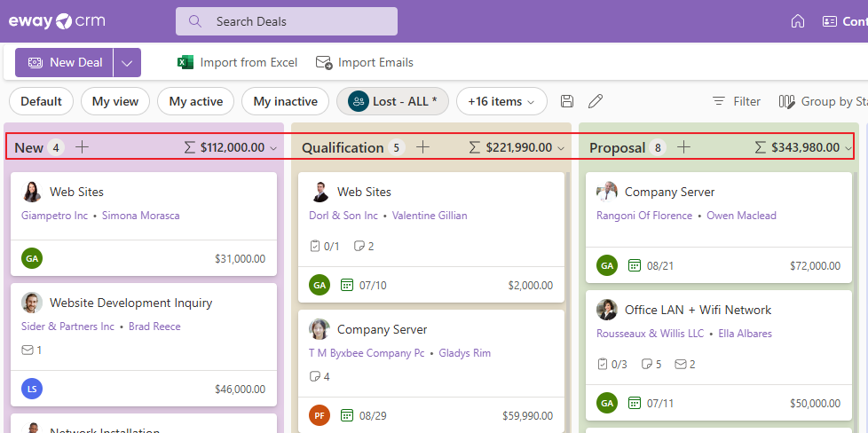Click the Group by columns icon
868x433 pixels.
click(786, 101)
